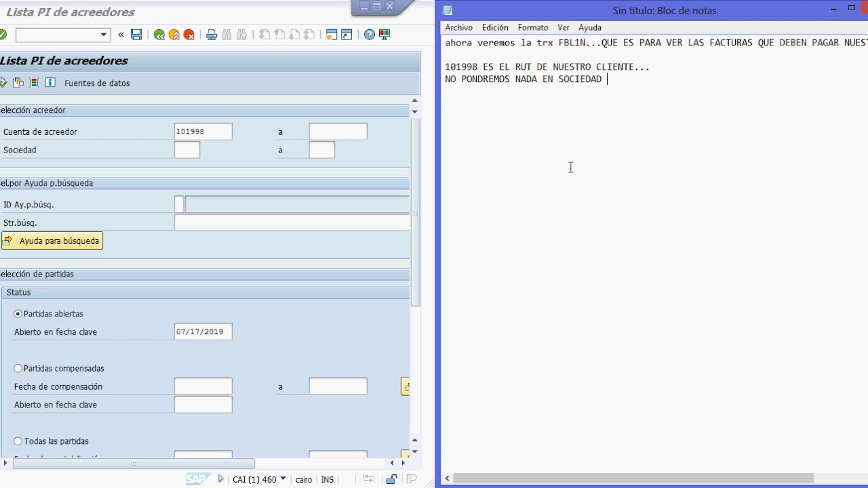The width and height of the screenshot is (868, 488).
Task: Open the Formato menu in Bloc de notas
Action: (533, 27)
